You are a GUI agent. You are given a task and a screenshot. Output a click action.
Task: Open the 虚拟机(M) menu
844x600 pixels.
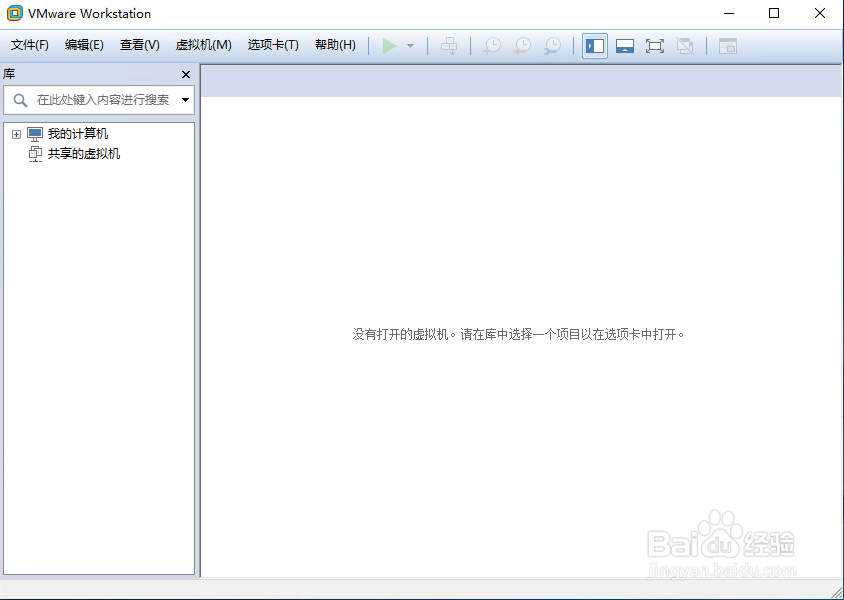coord(203,44)
